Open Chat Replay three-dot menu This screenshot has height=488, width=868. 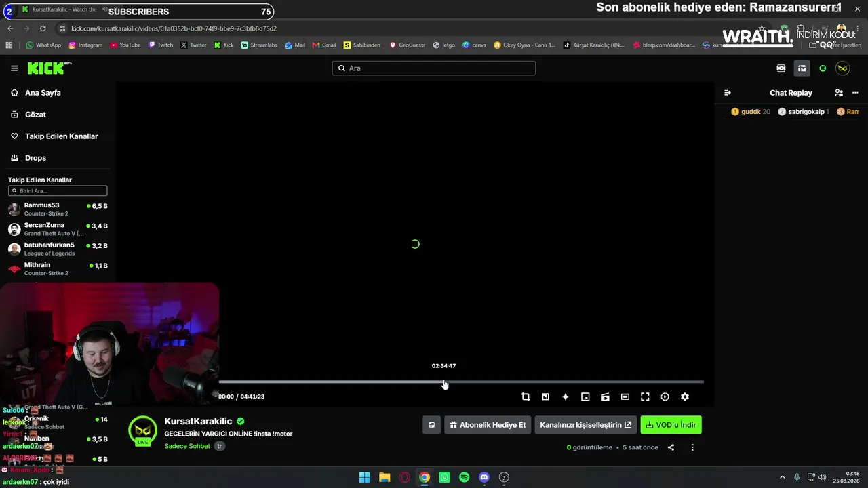click(x=855, y=93)
